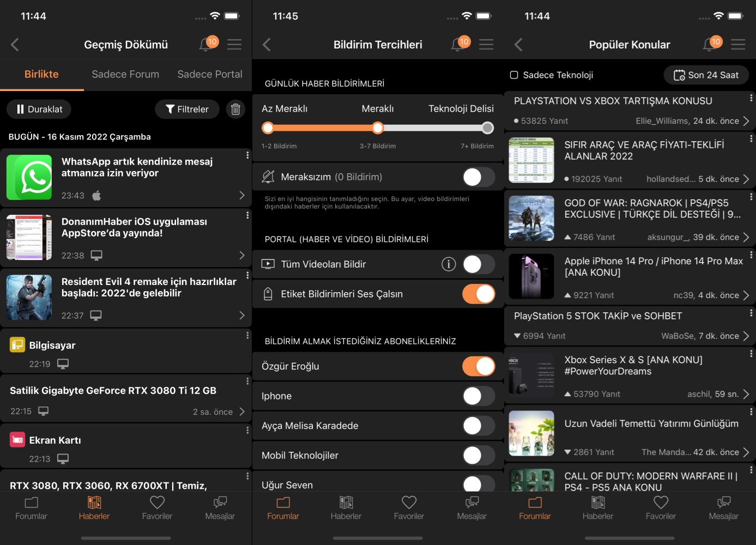Select Teknoloji Delisi slider endpoint
Screen dimensions: 756x545
coord(488,128)
